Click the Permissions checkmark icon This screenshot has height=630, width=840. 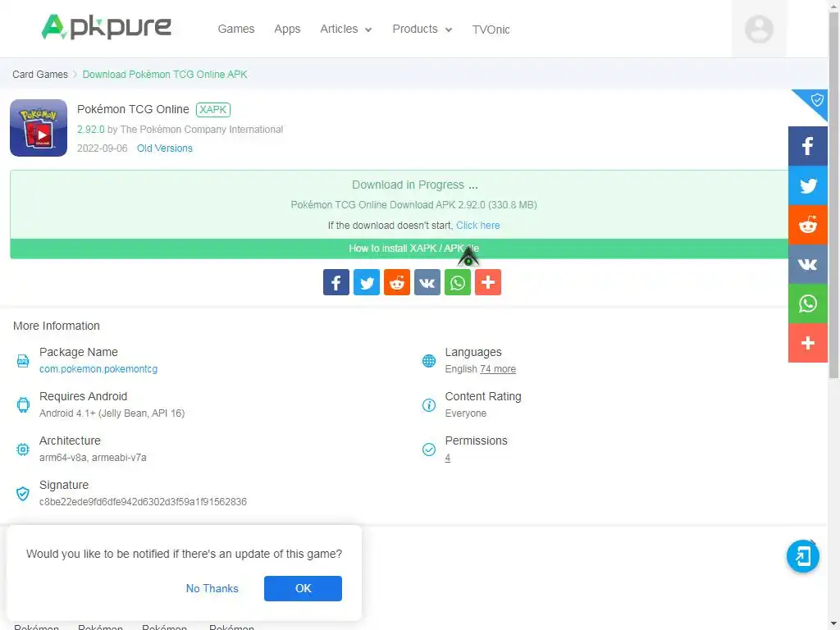pyautogui.click(x=429, y=450)
